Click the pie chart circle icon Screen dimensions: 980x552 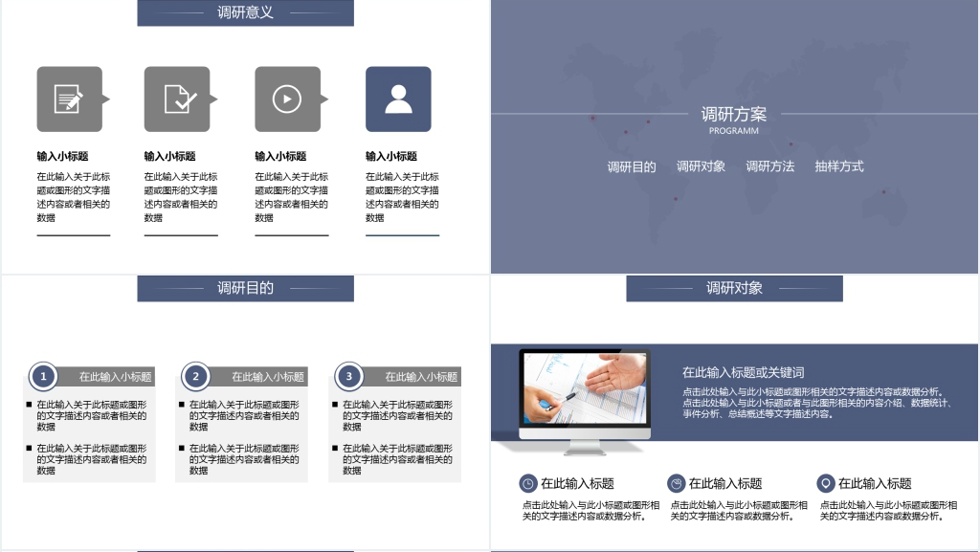(x=676, y=483)
